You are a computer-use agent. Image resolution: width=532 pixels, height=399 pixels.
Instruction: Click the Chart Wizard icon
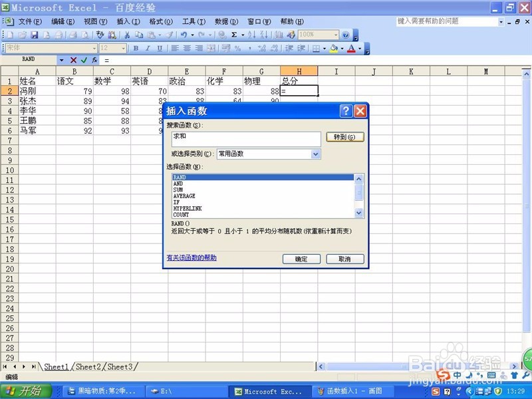point(279,35)
